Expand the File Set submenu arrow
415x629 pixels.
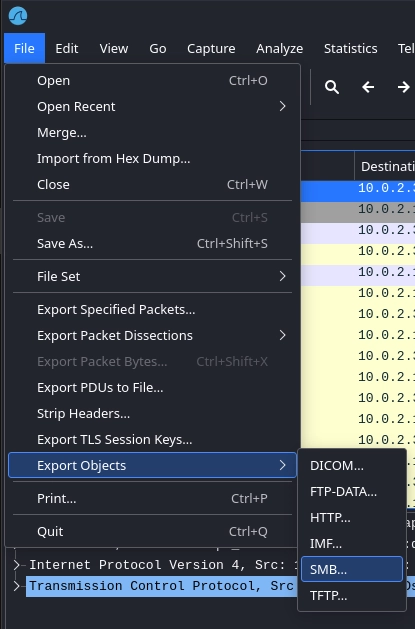pyautogui.click(x=283, y=276)
